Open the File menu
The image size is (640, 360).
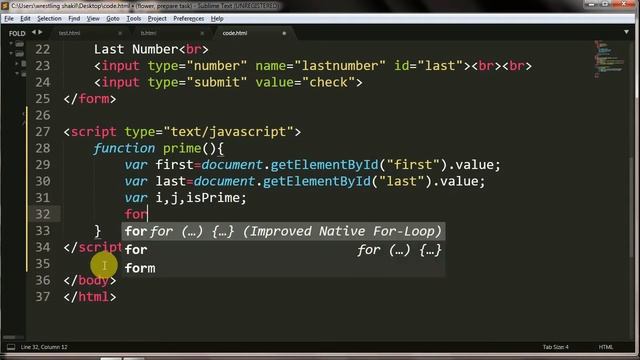click(9, 19)
